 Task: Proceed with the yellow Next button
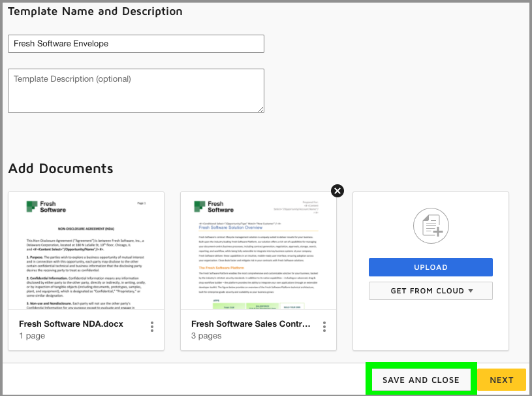point(501,380)
